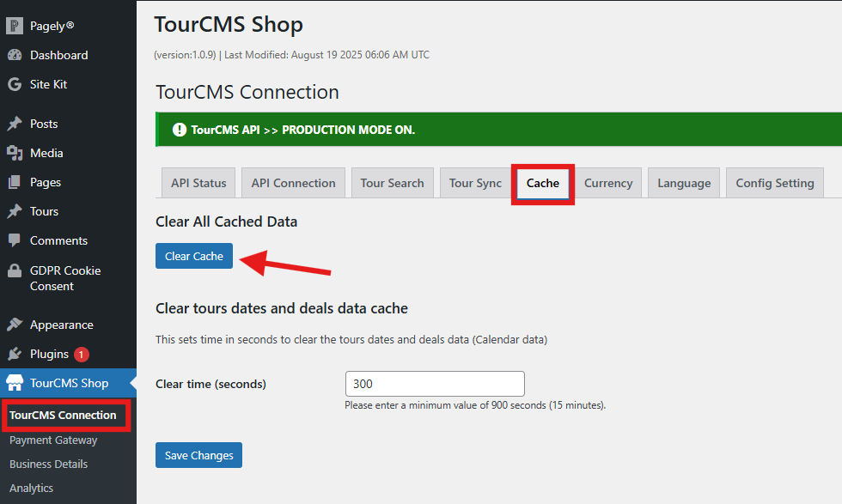Select the Cache tab
This screenshot has width=842, height=504.
tap(543, 183)
